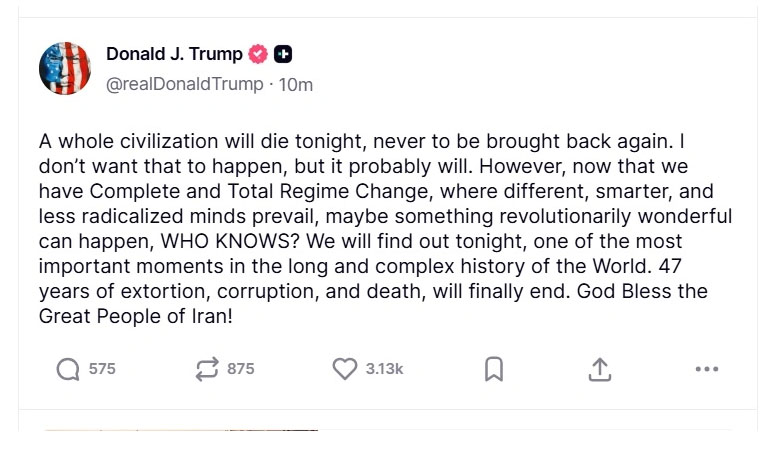Viewport: 775px width, 456px height.
Task: Click the 3.13k likes count
Action: 384,369
